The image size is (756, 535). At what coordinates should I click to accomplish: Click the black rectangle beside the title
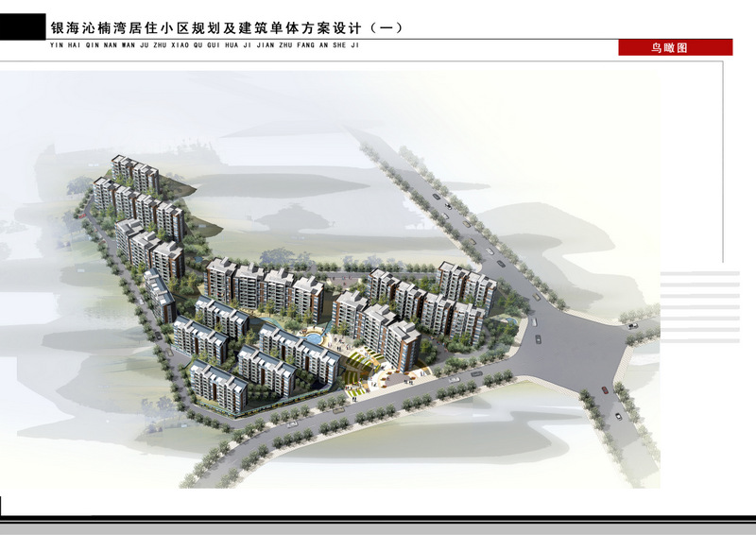coord(22,27)
